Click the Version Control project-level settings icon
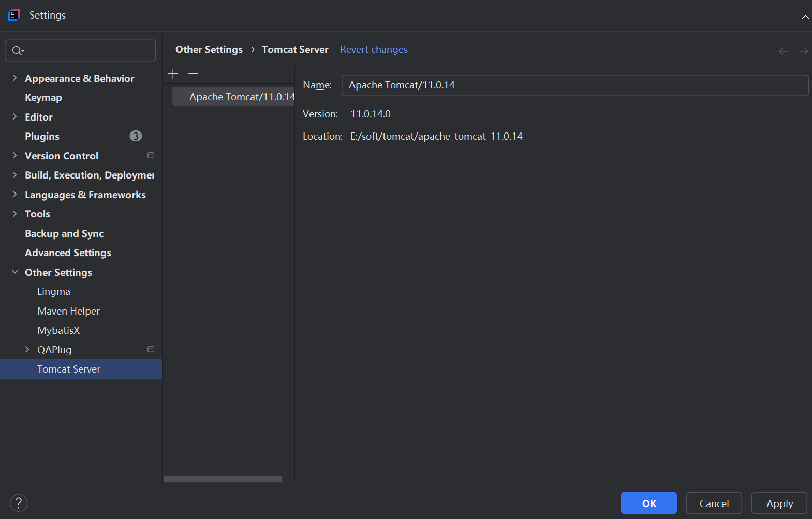The image size is (812, 519). point(151,155)
